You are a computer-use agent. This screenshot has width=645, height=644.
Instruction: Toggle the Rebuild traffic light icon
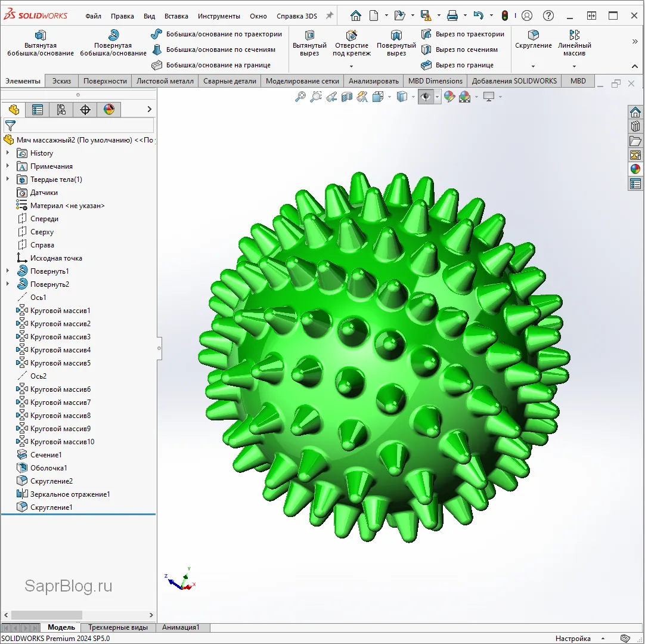[504, 16]
